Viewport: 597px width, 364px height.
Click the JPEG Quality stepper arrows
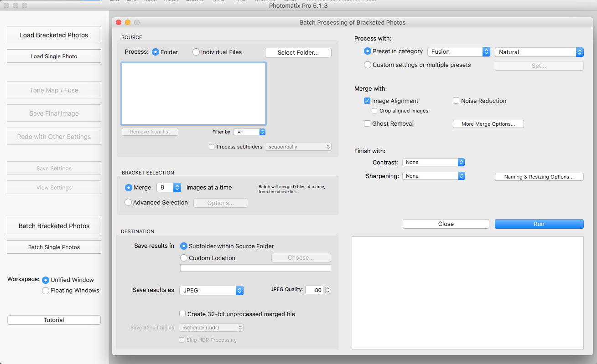[327, 290]
